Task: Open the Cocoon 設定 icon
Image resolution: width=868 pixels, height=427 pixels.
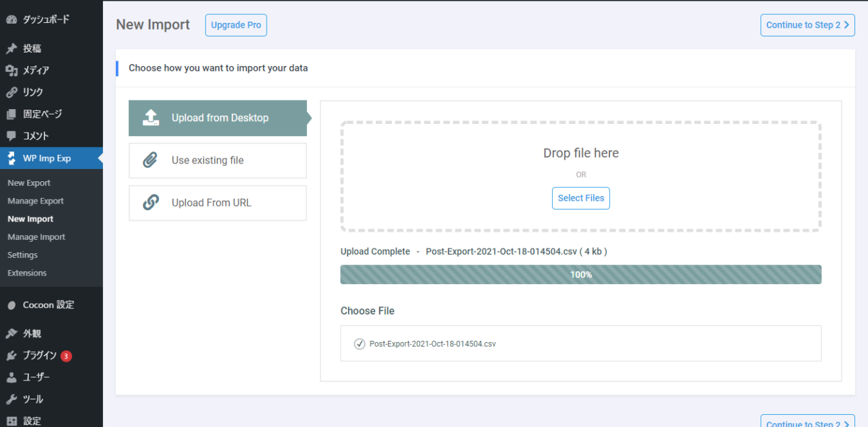Action: tap(11, 304)
